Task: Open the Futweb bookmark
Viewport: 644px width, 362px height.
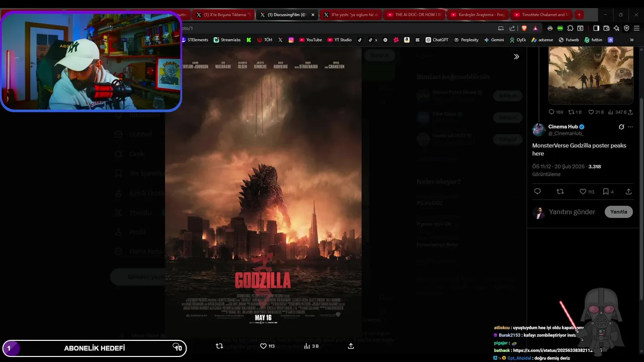Action: coord(569,40)
